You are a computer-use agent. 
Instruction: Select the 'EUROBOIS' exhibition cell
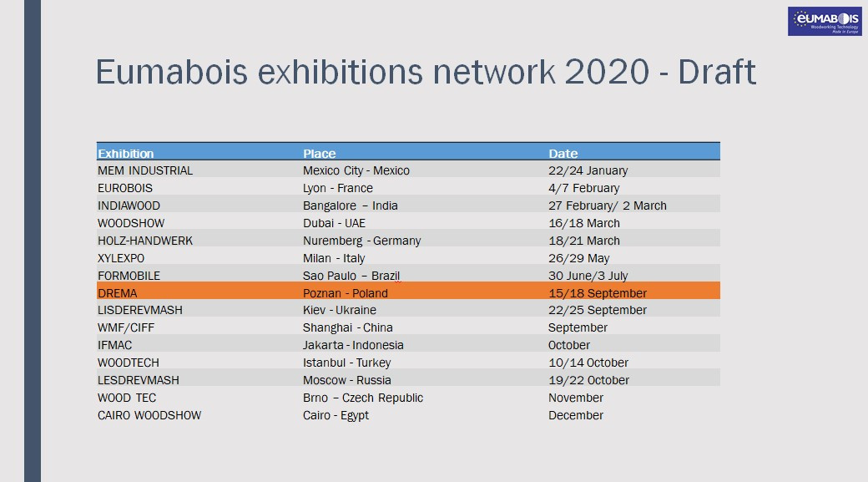click(x=125, y=188)
